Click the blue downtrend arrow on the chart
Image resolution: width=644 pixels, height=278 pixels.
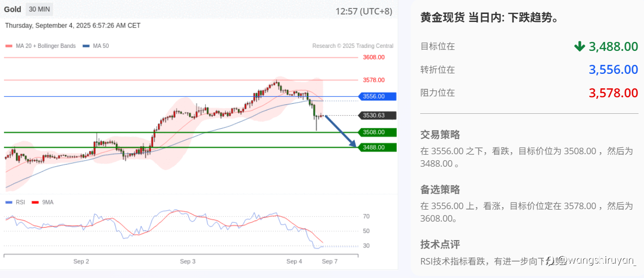click(x=341, y=131)
